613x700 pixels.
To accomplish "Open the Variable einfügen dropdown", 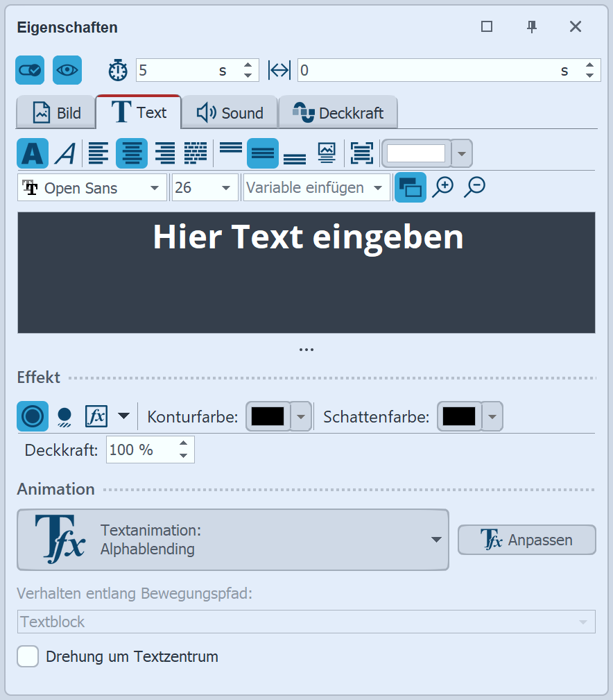I will [x=316, y=187].
